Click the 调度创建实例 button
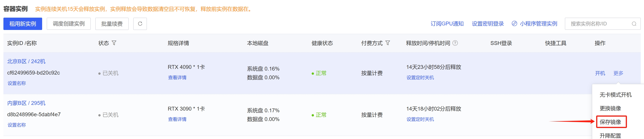 (x=69, y=24)
